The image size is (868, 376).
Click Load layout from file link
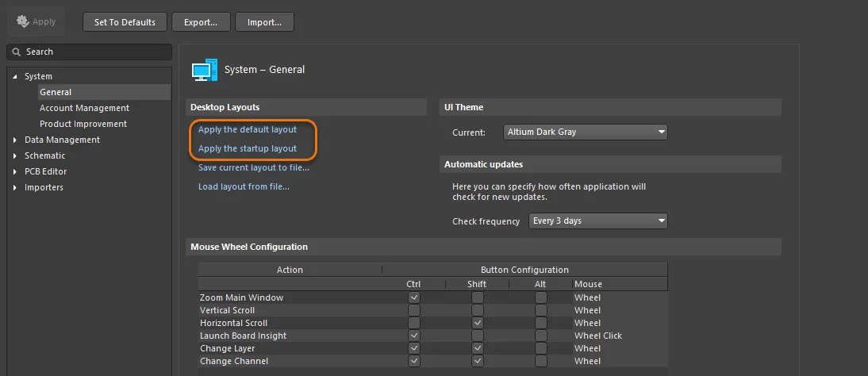tap(244, 186)
